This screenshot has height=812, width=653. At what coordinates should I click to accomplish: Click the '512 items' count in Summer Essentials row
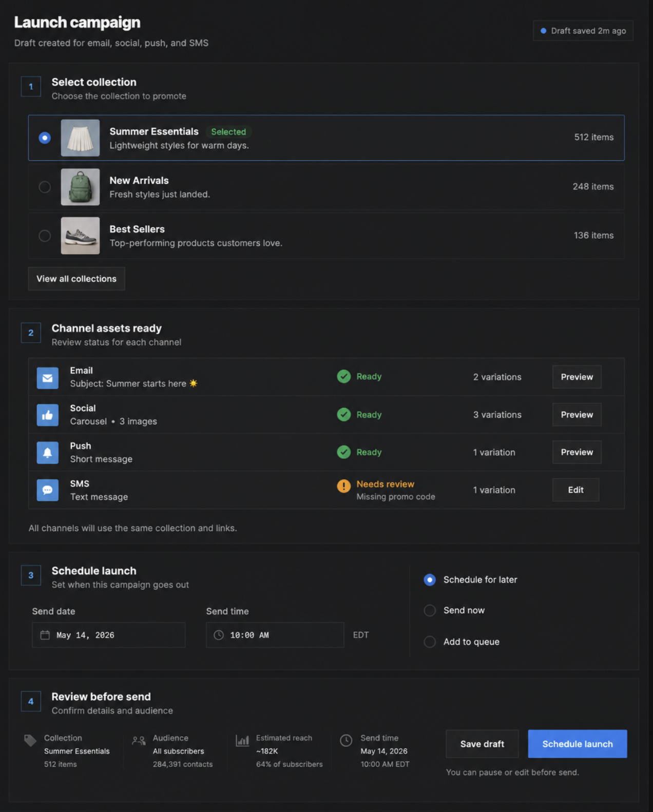(593, 137)
